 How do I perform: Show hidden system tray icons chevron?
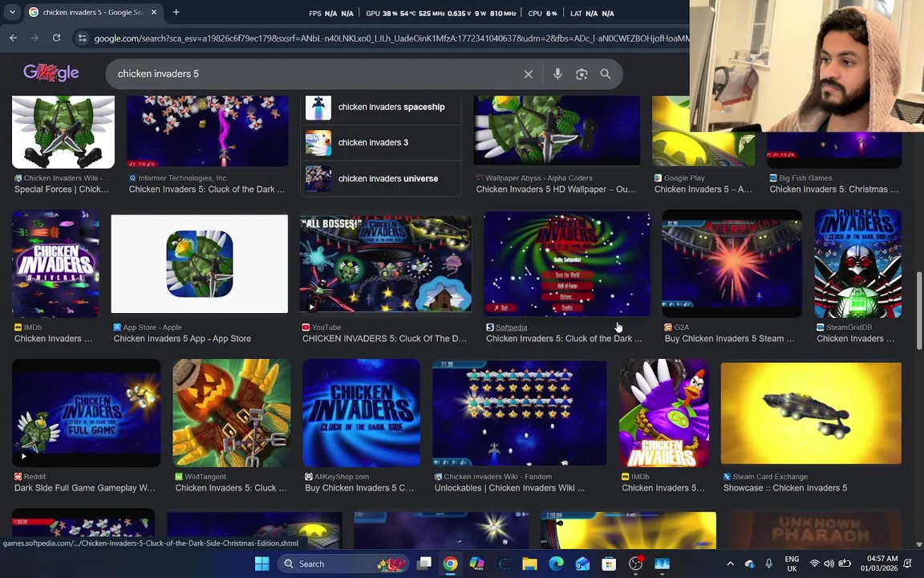click(730, 564)
